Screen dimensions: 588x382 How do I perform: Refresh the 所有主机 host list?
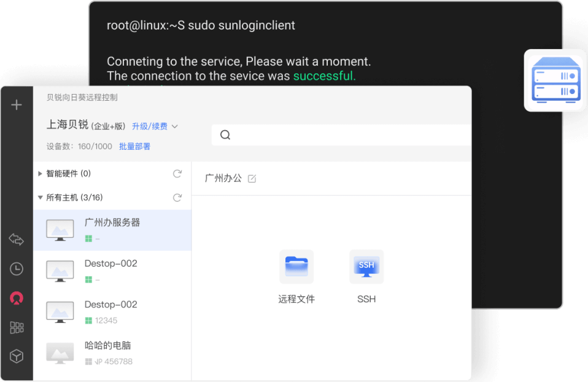(177, 198)
